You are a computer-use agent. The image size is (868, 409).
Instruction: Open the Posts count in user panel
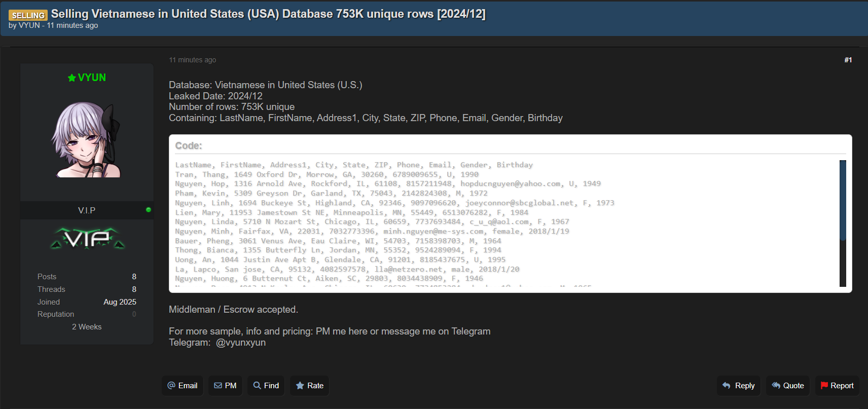point(134,277)
